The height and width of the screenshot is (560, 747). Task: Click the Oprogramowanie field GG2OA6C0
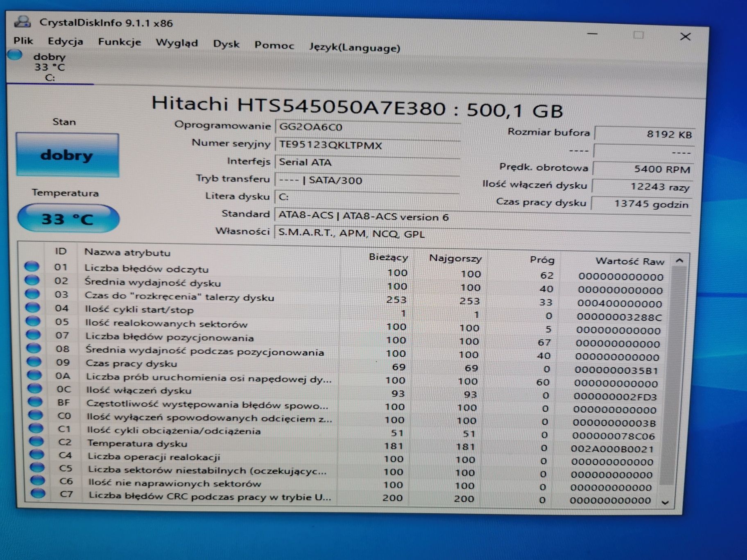click(x=367, y=127)
